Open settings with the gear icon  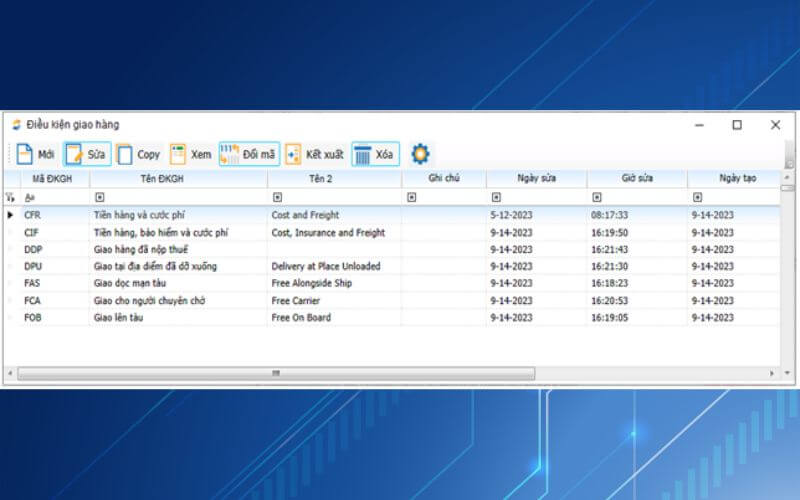pos(420,154)
